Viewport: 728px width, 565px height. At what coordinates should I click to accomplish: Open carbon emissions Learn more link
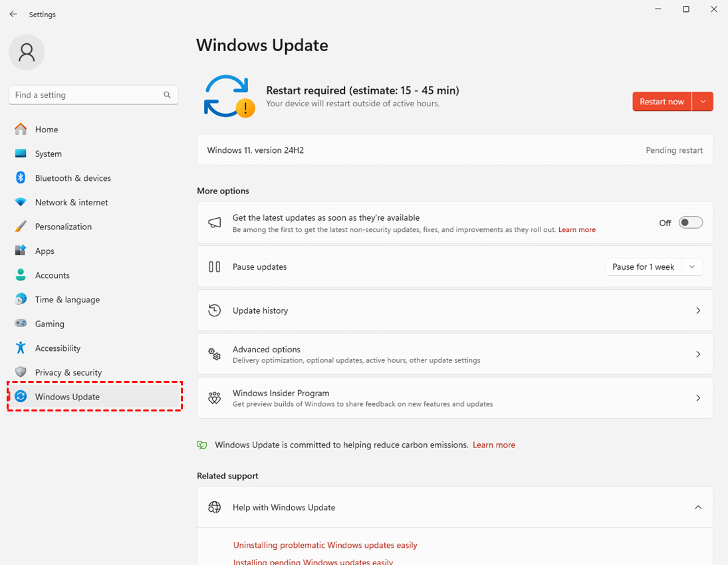(x=493, y=445)
